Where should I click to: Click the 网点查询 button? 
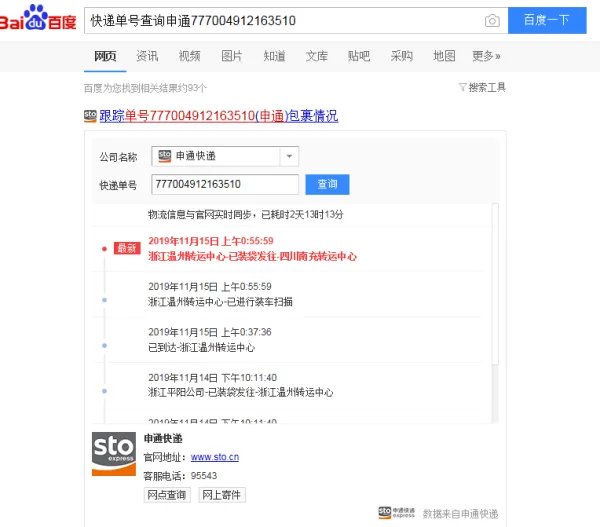(167, 495)
